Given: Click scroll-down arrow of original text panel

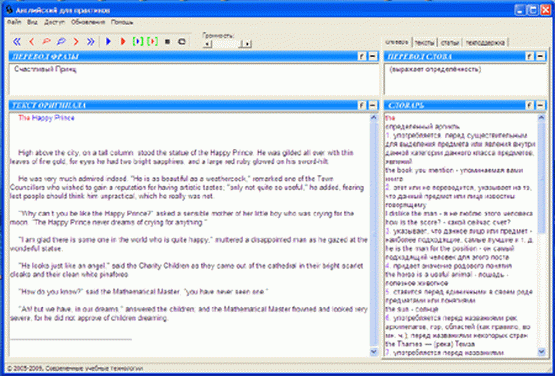Looking at the screenshot, I should 374,352.
